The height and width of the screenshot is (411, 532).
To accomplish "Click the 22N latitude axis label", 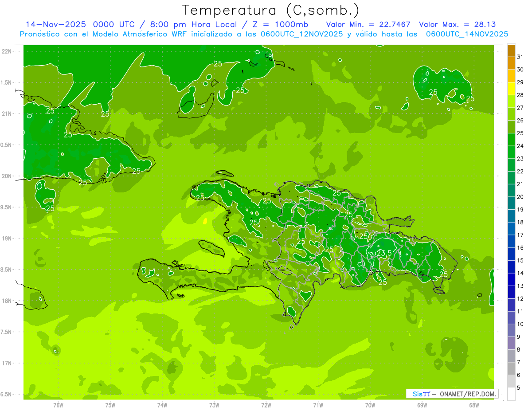I will tap(8, 51).
